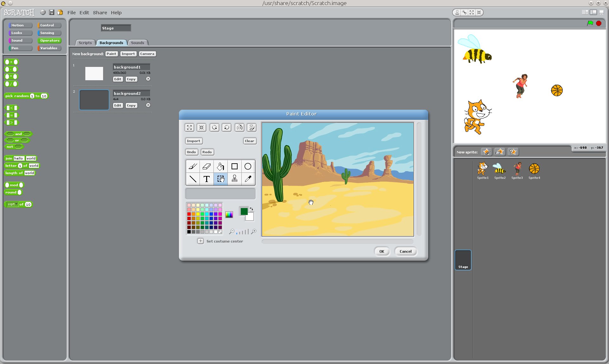Flip the image horizontally
This screenshot has height=364, width=609.
point(239,127)
